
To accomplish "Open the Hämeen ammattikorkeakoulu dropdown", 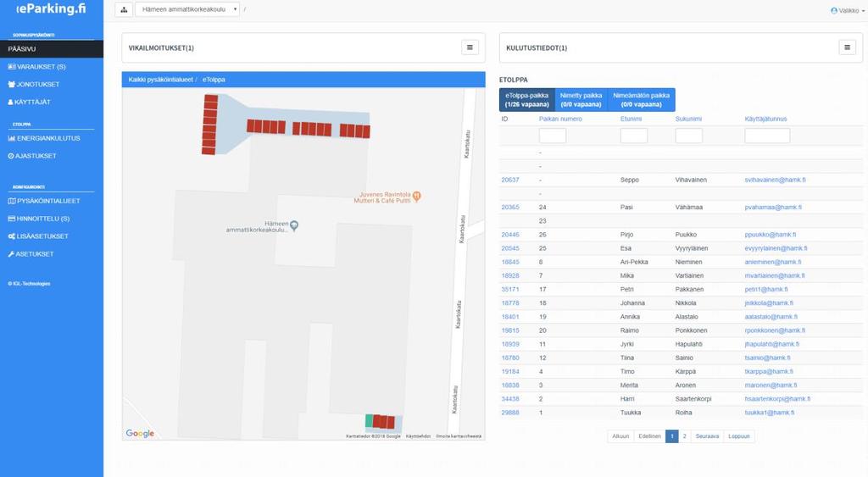I will [x=187, y=9].
